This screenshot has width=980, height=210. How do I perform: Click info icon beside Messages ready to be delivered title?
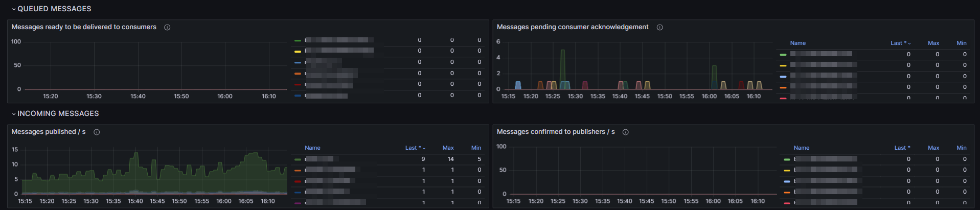(167, 27)
